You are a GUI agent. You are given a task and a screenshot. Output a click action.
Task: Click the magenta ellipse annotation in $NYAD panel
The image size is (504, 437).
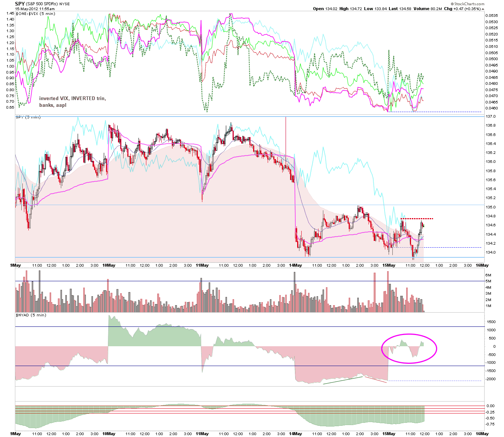coord(409,348)
